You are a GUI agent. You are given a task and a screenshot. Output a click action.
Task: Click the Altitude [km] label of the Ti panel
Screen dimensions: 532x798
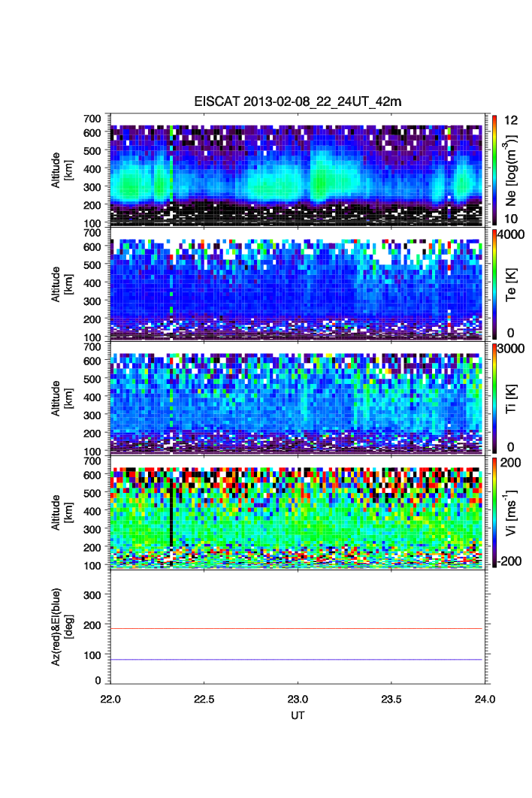click(x=62, y=398)
